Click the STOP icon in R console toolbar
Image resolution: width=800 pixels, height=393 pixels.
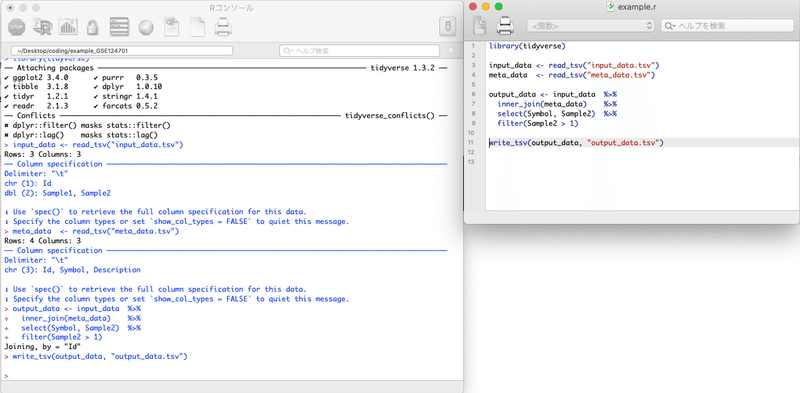click(x=17, y=27)
